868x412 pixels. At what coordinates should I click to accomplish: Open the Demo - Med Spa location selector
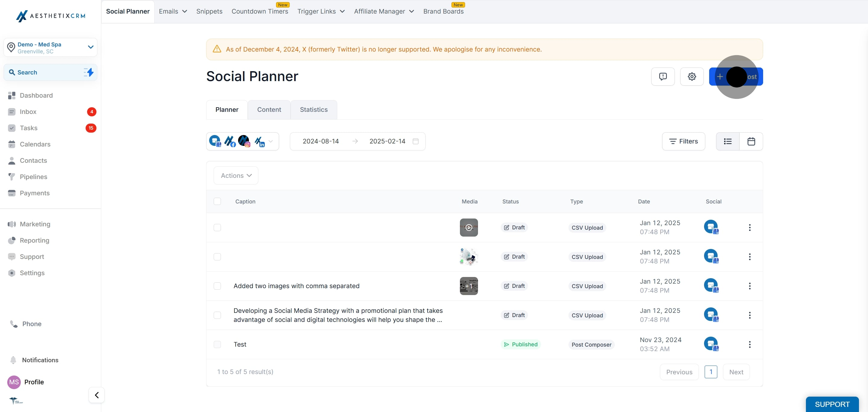coord(51,48)
